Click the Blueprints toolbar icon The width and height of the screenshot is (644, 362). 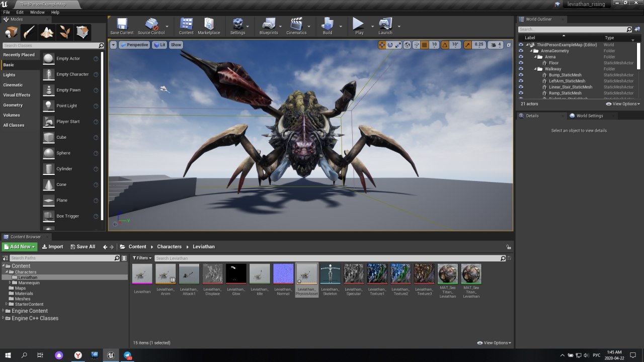point(269,26)
